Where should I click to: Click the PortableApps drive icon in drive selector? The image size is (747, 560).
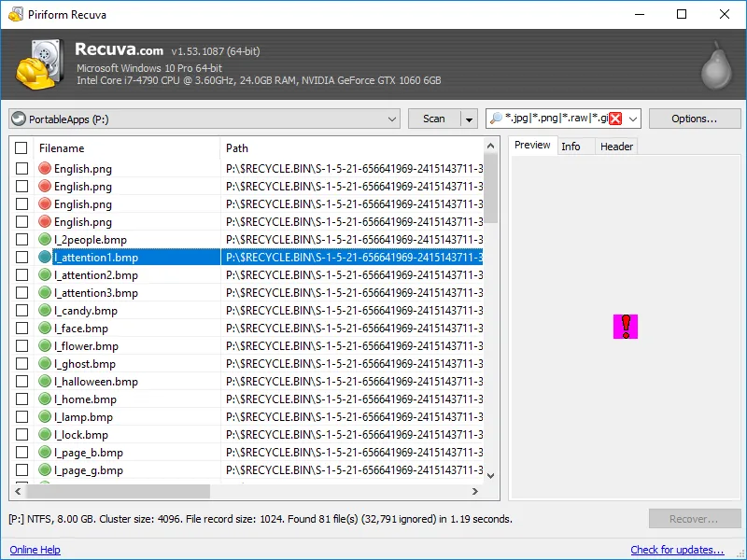pos(19,119)
